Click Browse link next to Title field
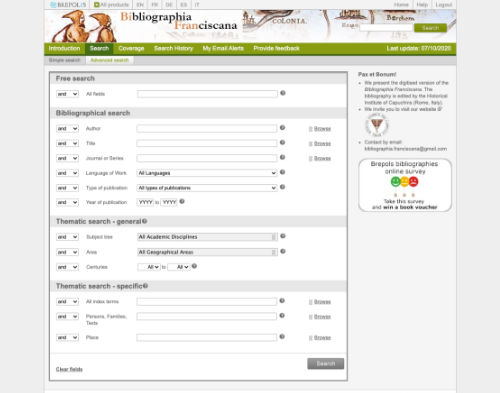Image resolution: width=500 pixels, height=393 pixels. pos(322,144)
